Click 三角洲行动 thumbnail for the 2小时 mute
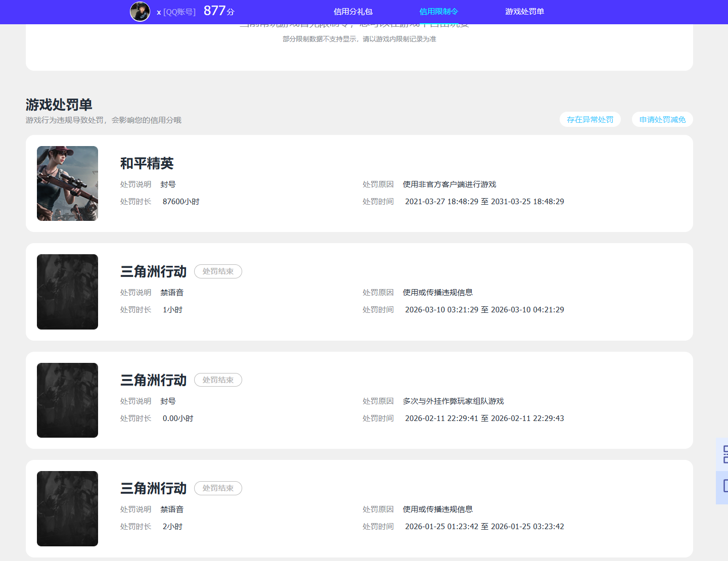 click(67, 508)
